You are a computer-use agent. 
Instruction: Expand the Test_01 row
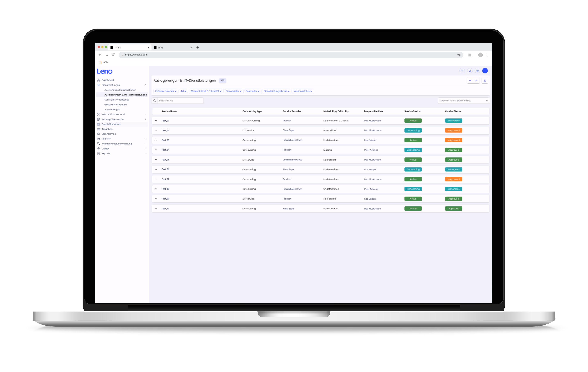[x=156, y=121]
